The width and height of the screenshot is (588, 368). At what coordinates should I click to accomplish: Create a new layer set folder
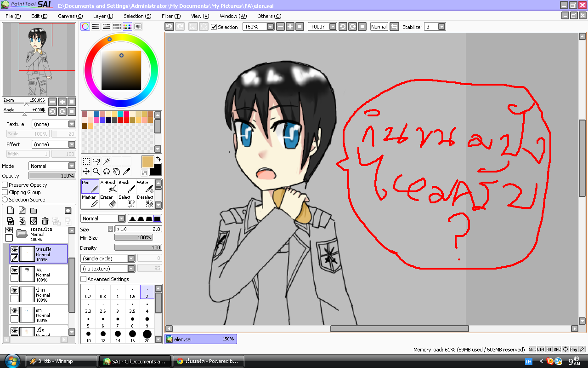click(34, 211)
